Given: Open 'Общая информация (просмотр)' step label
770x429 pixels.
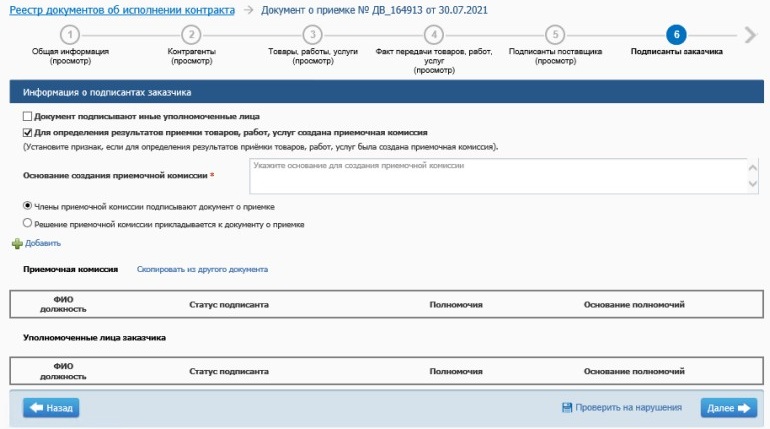Looking at the screenshot, I should point(70,56).
